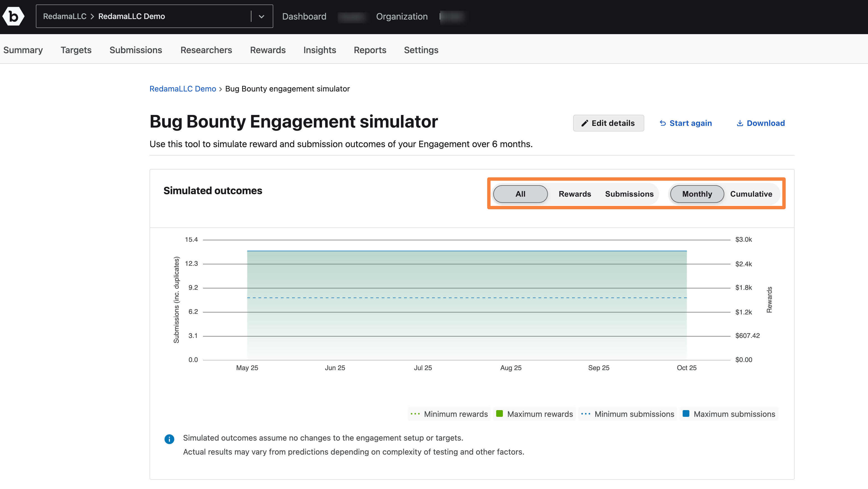Click the Download link
This screenshot has width=868, height=489.
pyautogui.click(x=761, y=123)
